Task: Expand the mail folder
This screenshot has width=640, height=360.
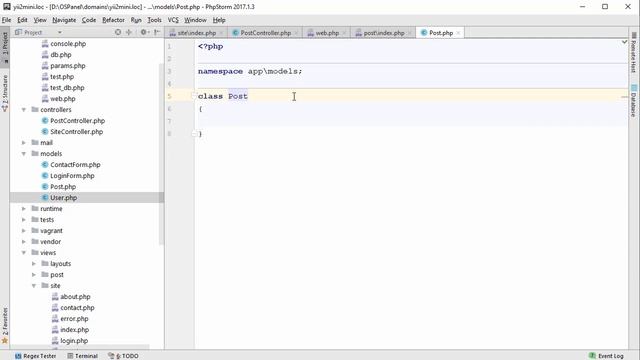Action: (24, 143)
